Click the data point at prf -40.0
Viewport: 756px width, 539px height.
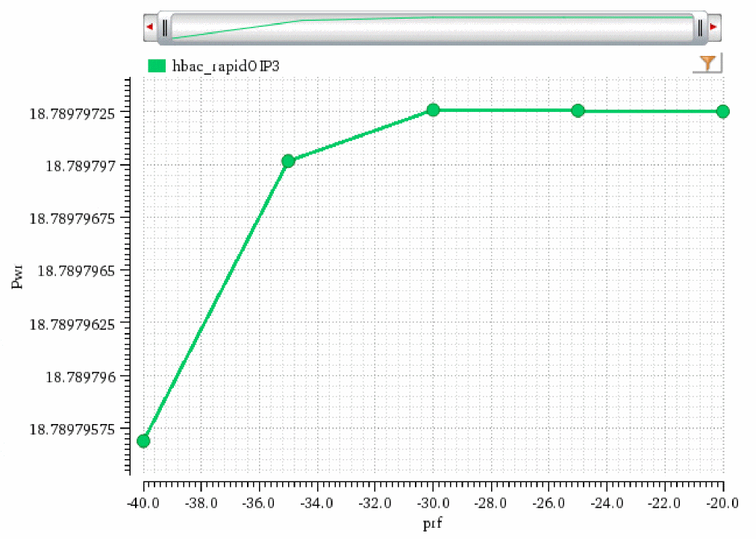tap(143, 440)
